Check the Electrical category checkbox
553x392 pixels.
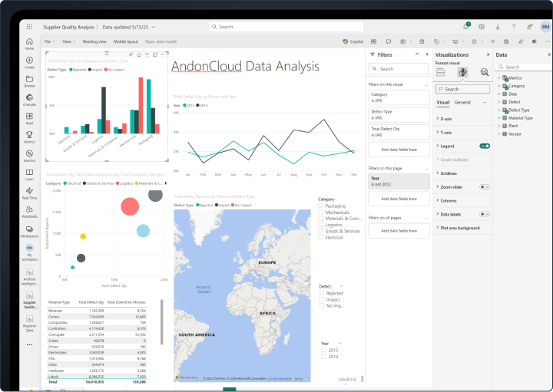[320, 237]
